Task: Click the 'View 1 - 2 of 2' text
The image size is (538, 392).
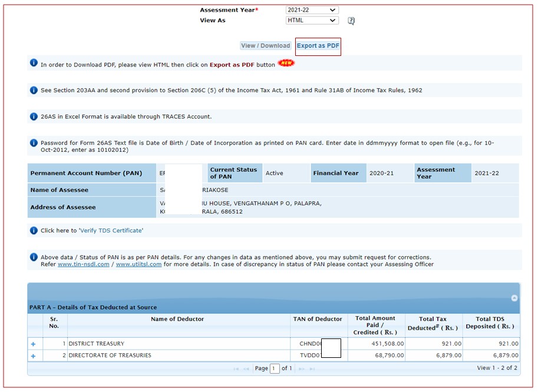Action: 497,368
